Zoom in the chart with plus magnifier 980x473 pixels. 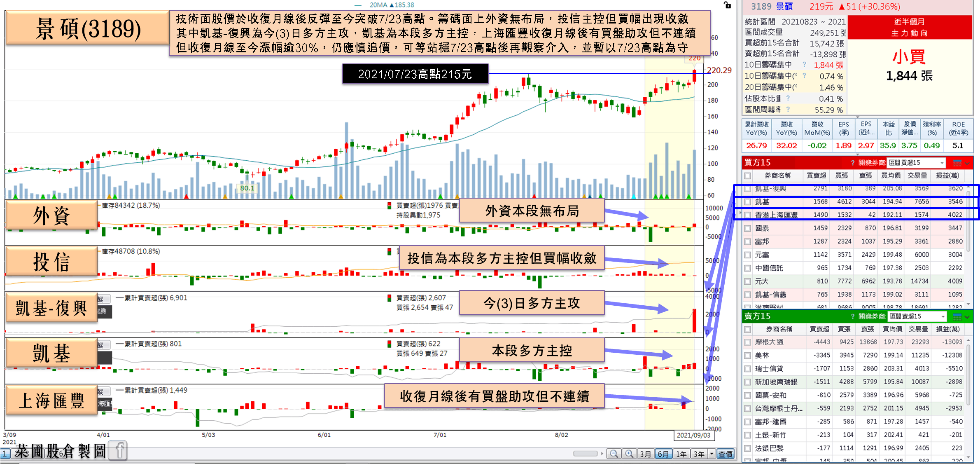[x=629, y=454]
